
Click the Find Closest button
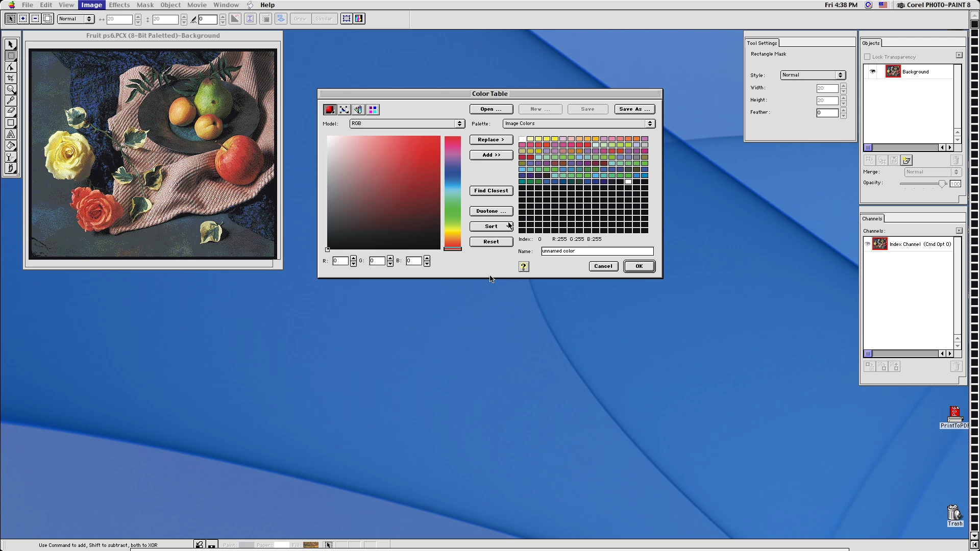click(491, 191)
